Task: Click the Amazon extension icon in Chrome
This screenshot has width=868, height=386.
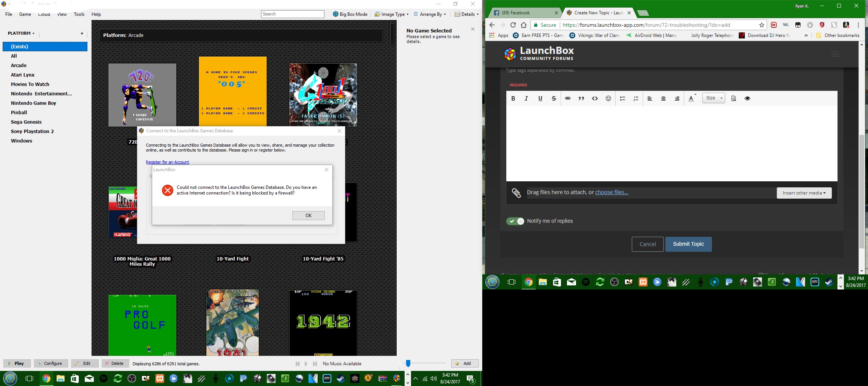Action: pyautogui.click(x=846, y=25)
